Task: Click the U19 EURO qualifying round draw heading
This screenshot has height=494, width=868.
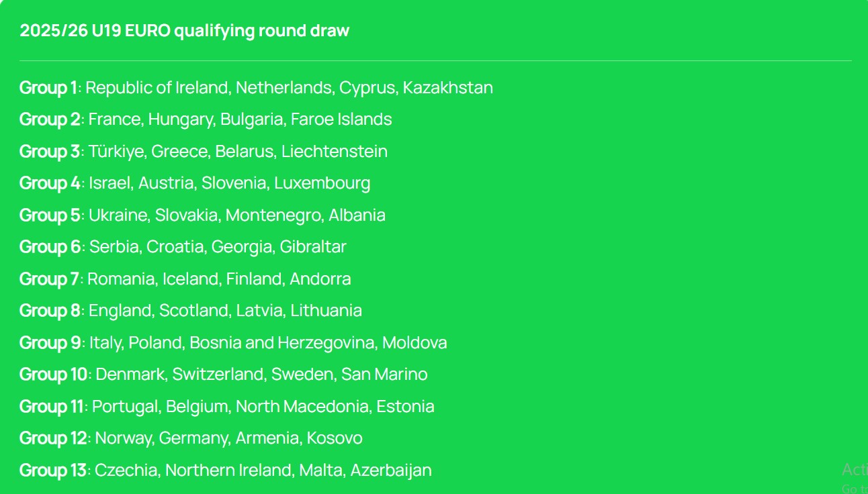Action: click(x=184, y=31)
